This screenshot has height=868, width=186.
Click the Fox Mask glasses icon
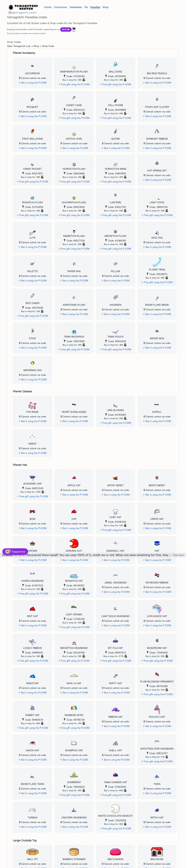[x=32, y=405]
